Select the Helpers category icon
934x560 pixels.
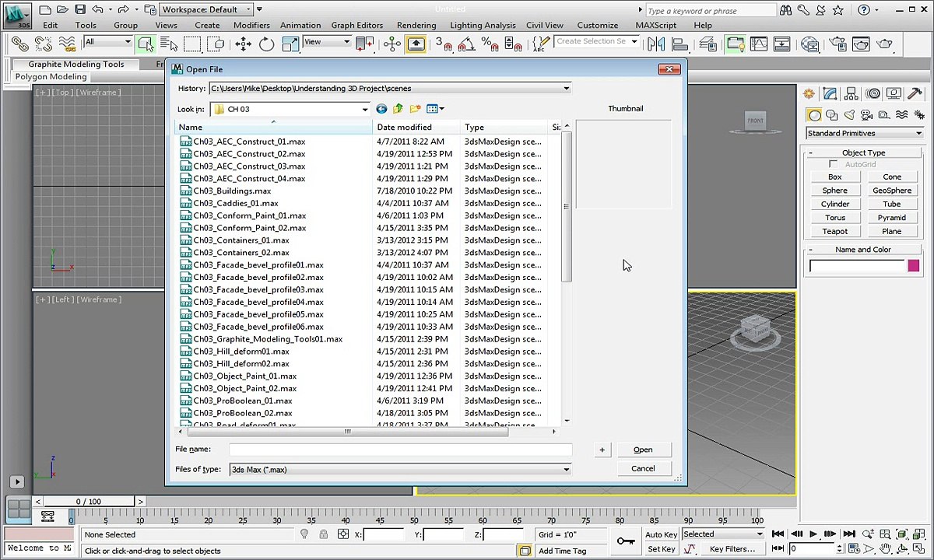point(884,115)
